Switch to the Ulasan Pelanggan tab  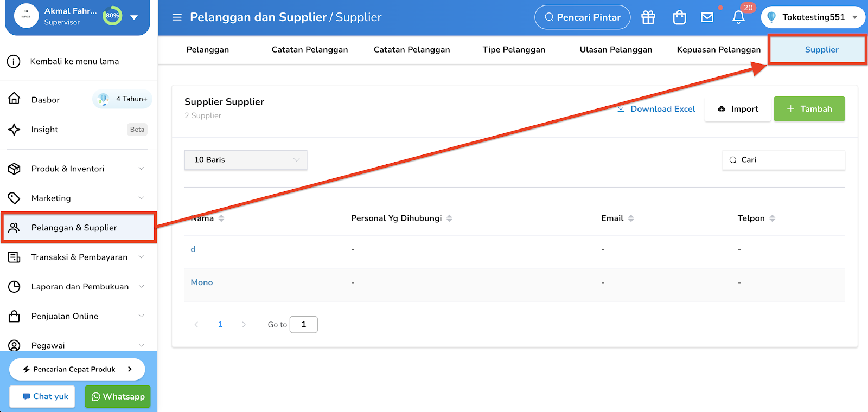[616, 50]
